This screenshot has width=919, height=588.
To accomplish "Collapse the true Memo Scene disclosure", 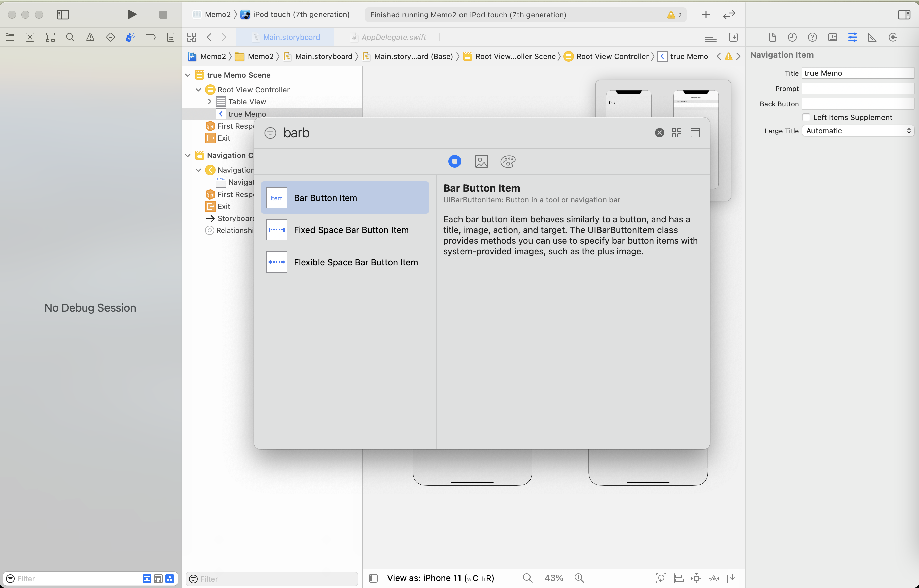I will pyautogui.click(x=188, y=75).
